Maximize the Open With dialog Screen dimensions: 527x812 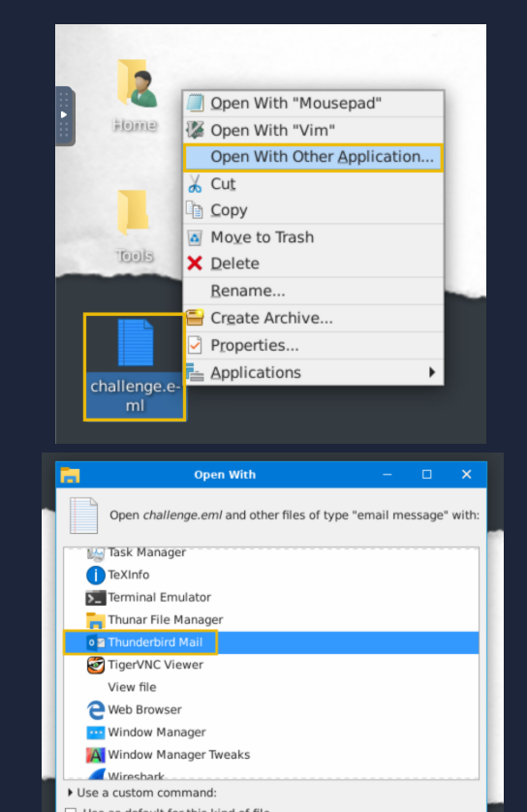point(426,475)
